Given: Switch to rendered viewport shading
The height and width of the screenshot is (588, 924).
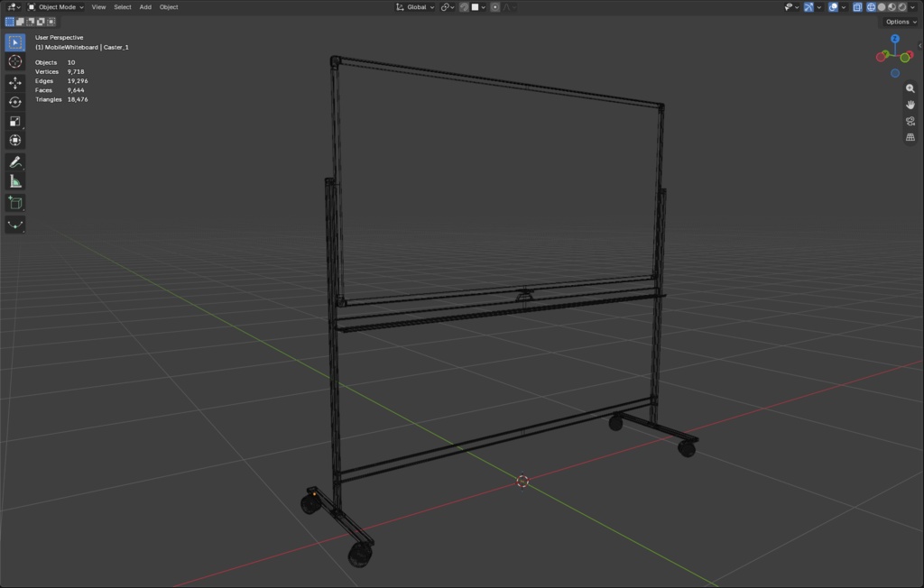Looking at the screenshot, I should 902,7.
